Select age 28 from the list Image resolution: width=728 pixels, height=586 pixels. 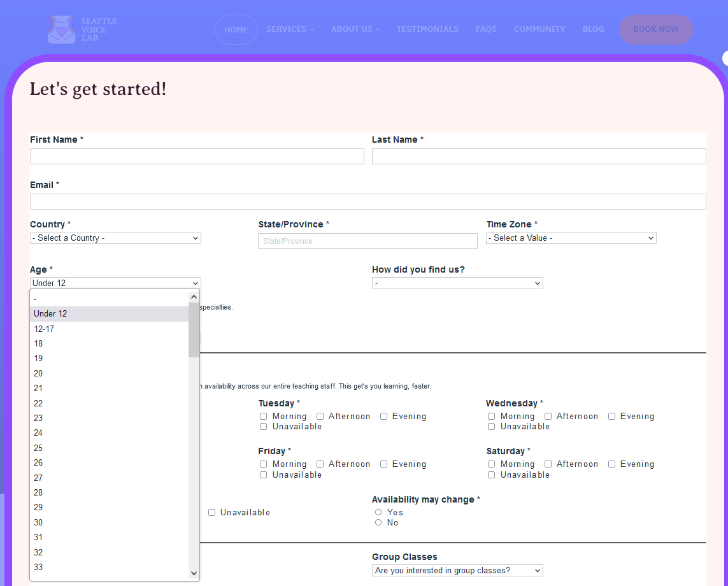coord(109,492)
